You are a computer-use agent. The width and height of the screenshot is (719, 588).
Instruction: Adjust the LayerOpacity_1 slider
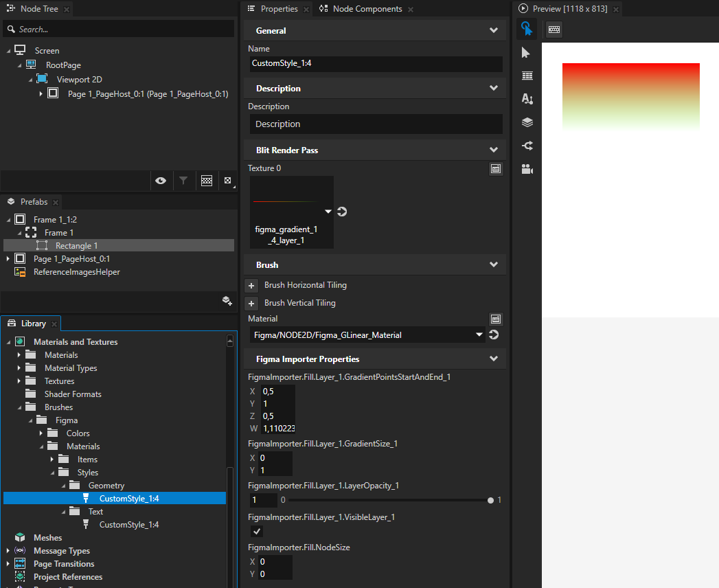pyautogui.click(x=490, y=500)
